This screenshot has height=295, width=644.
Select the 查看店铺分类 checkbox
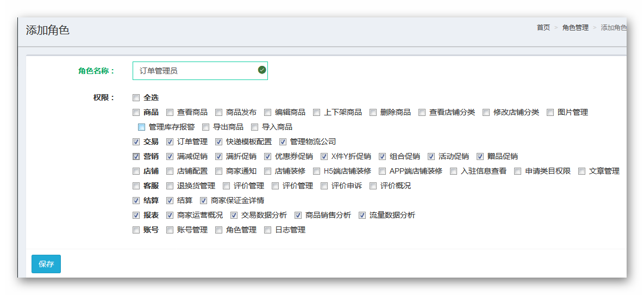422,112
